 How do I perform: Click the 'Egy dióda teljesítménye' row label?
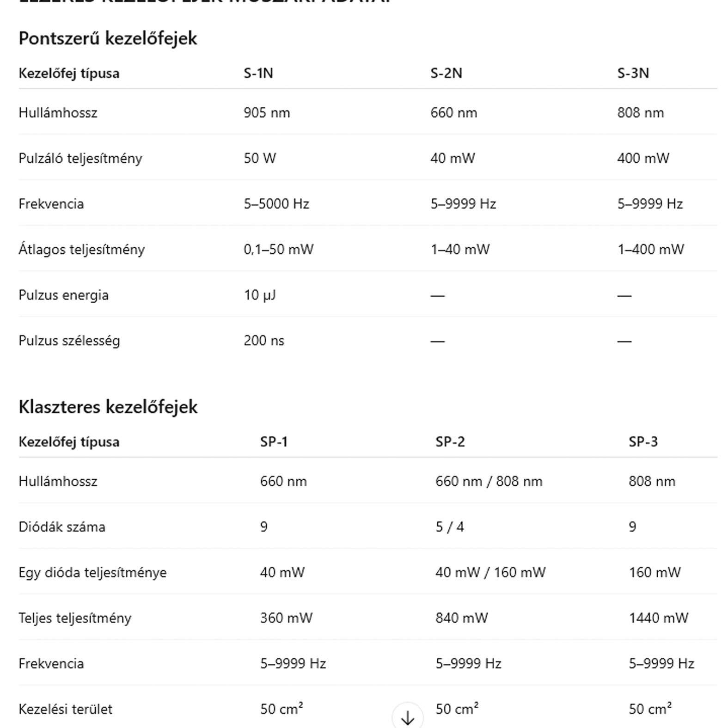pos(92,573)
